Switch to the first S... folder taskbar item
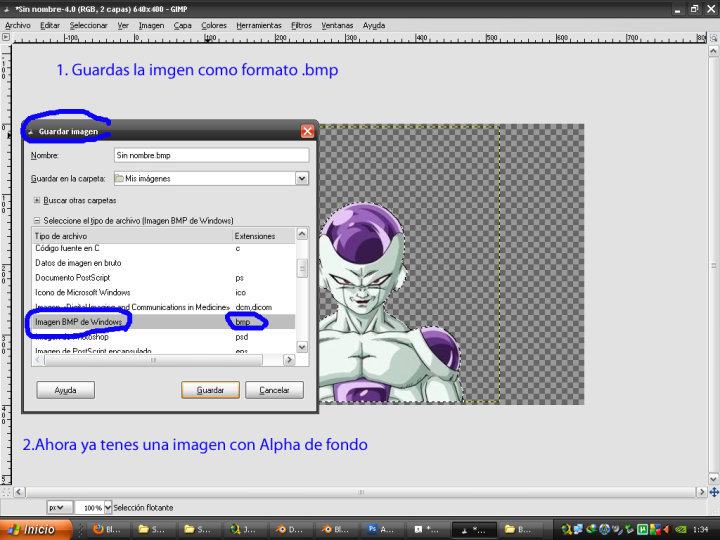This screenshot has width=720, height=540. pyautogui.click(x=153, y=529)
